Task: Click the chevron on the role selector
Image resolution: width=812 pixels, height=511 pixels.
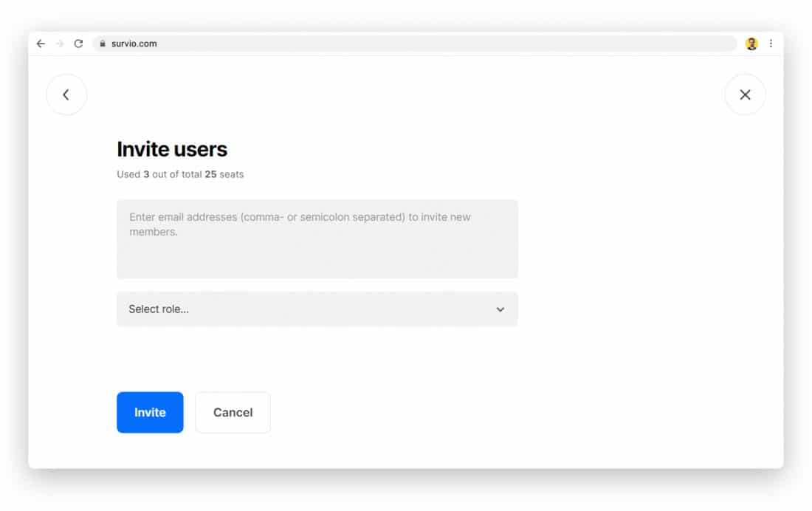Action: pos(500,309)
